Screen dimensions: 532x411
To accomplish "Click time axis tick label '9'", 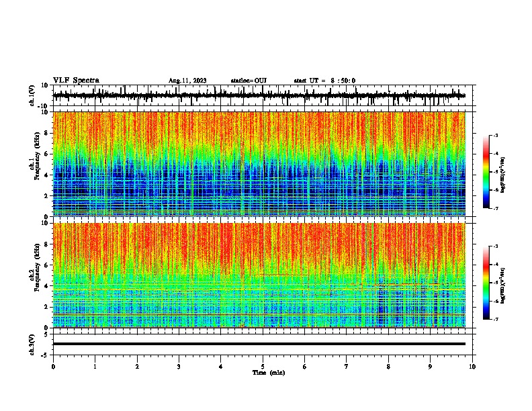I will click(430, 367).
